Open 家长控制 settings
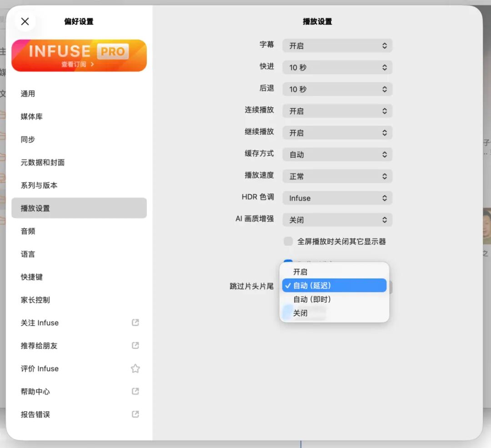Image resolution: width=491 pixels, height=448 pixels. pyautogui.click(x=79, y=300)
